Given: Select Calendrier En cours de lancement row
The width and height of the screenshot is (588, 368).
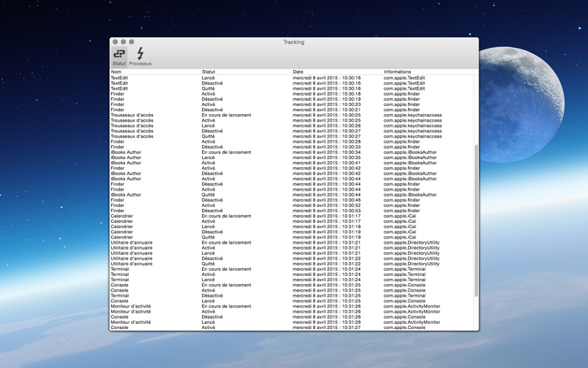Looking at the screenshot, I should 292,216.
